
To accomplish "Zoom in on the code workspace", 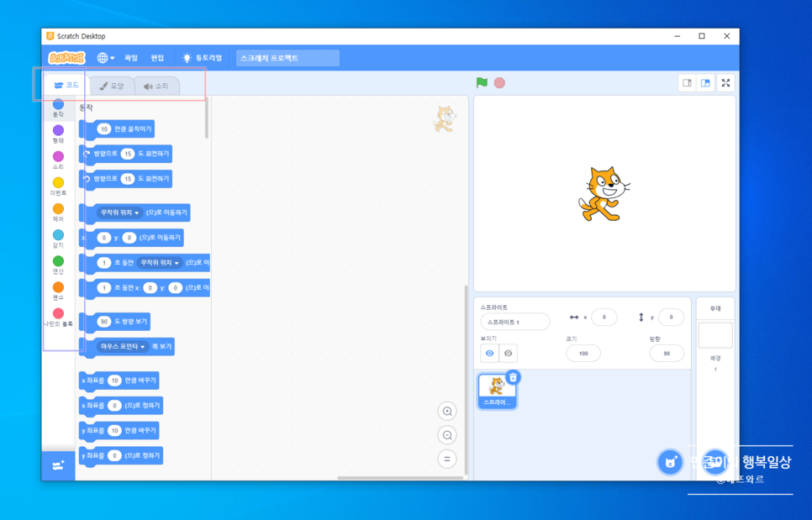I will click(447, 411).
